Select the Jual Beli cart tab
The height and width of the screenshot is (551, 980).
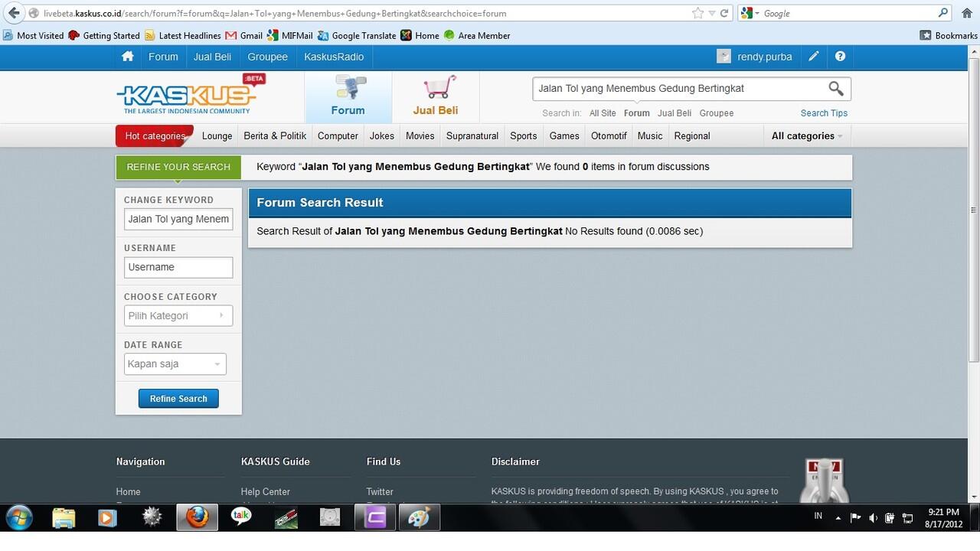[436, 96]
